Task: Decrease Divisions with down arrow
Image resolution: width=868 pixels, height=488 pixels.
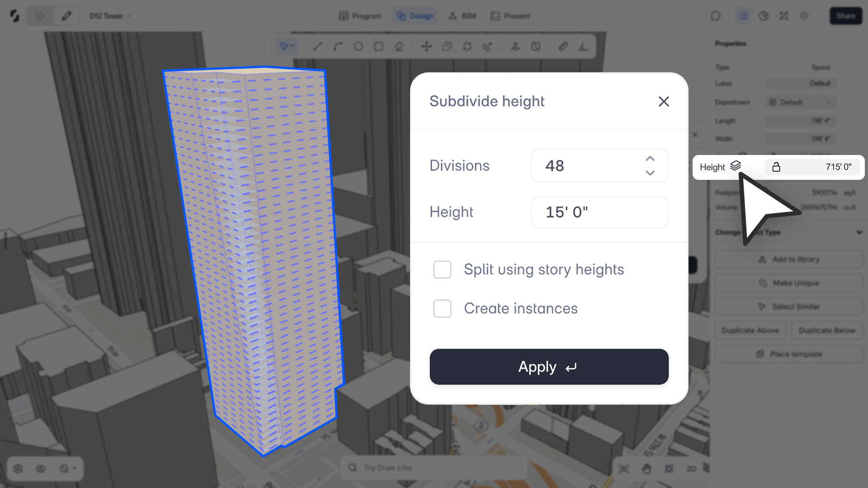Action: pos(650,173)
